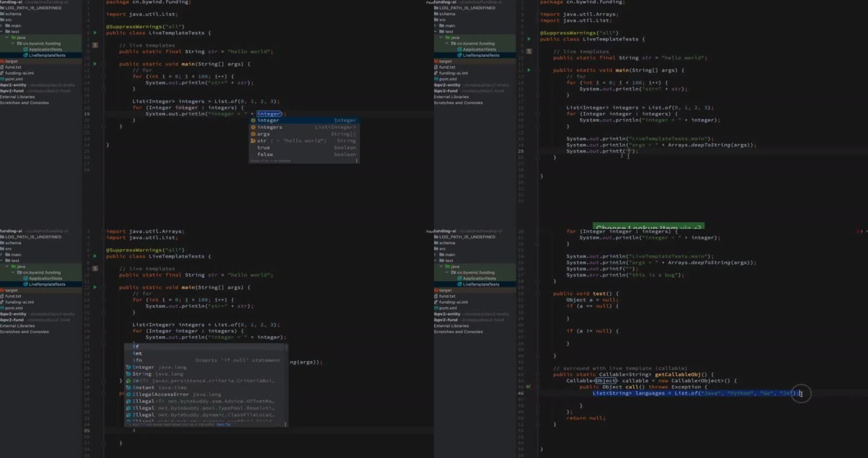This screenshot has width=868, height=458.
Task: Pick the 'integer' Integer completion suggestion
Action: tap(304, 121)
